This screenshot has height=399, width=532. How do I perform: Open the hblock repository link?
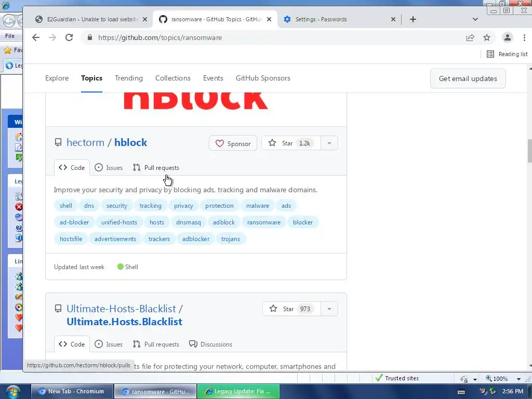130,142
